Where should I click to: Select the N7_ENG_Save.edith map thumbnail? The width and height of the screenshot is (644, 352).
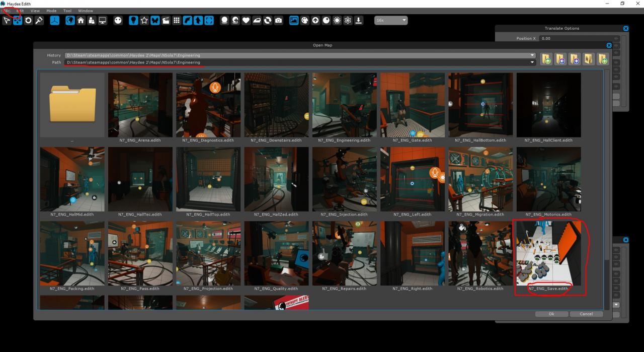pyautogui.click(x=548, y=254)
